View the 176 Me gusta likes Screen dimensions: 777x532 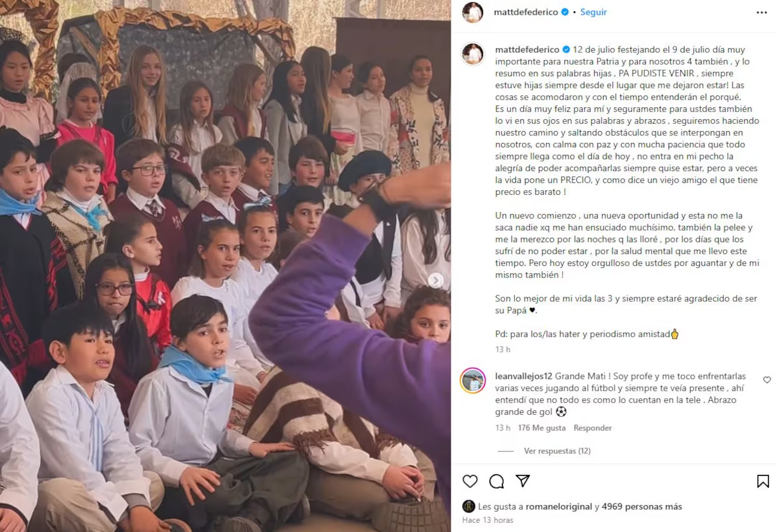(x=542, y=428)
